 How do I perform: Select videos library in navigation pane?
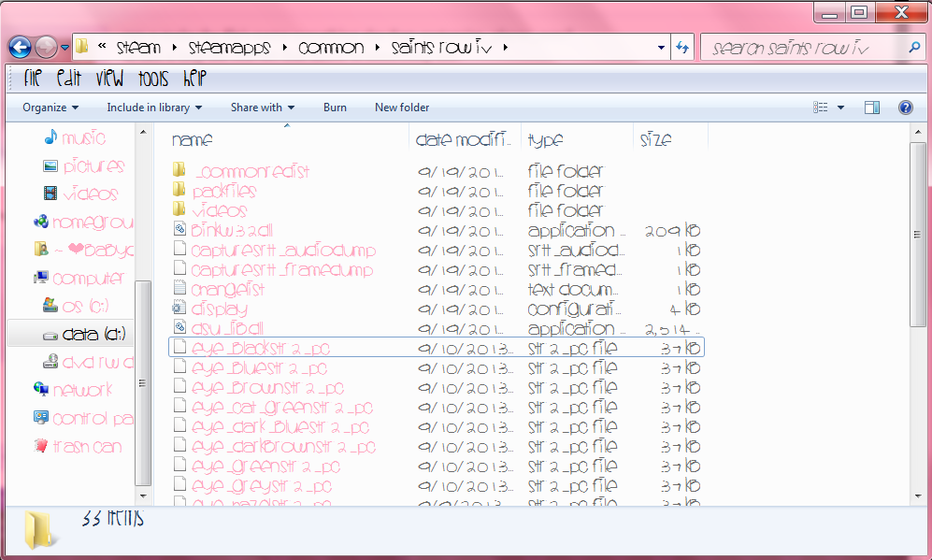[x=91, y=194]
